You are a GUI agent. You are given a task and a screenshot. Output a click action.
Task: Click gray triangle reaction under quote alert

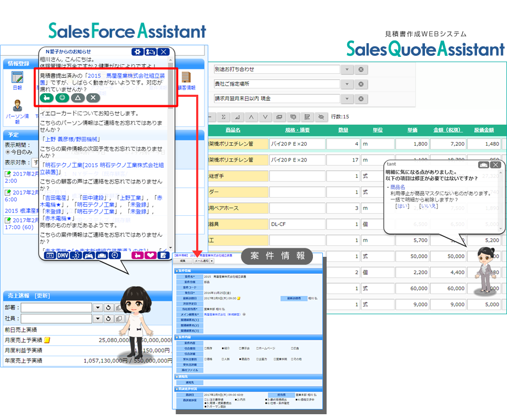click(x=78, y=98)
